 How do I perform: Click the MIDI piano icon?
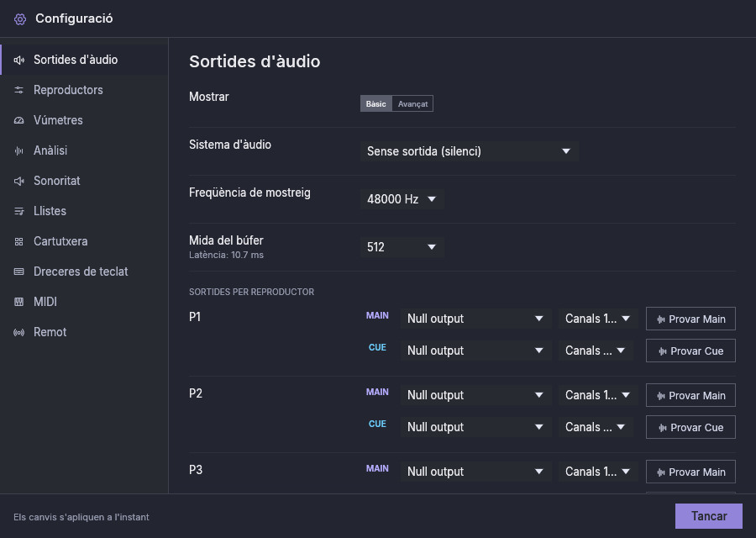(x=18, y=302)
